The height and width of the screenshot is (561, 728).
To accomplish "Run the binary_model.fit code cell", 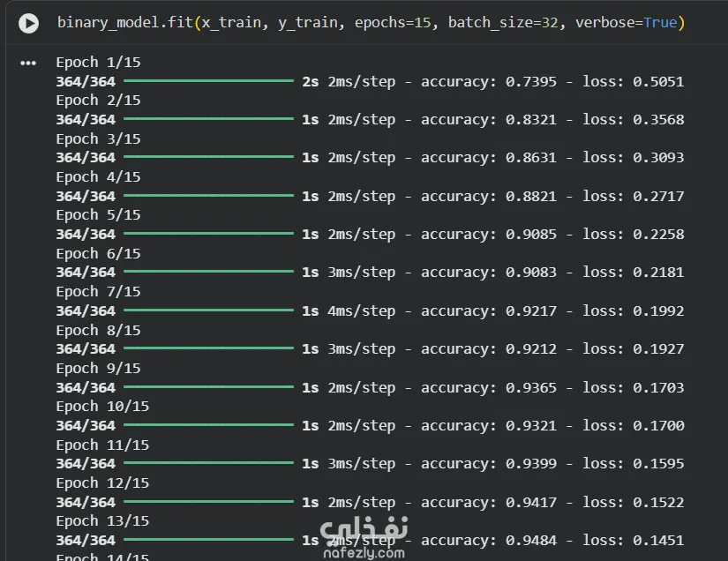I will click(x=28, y=23).
